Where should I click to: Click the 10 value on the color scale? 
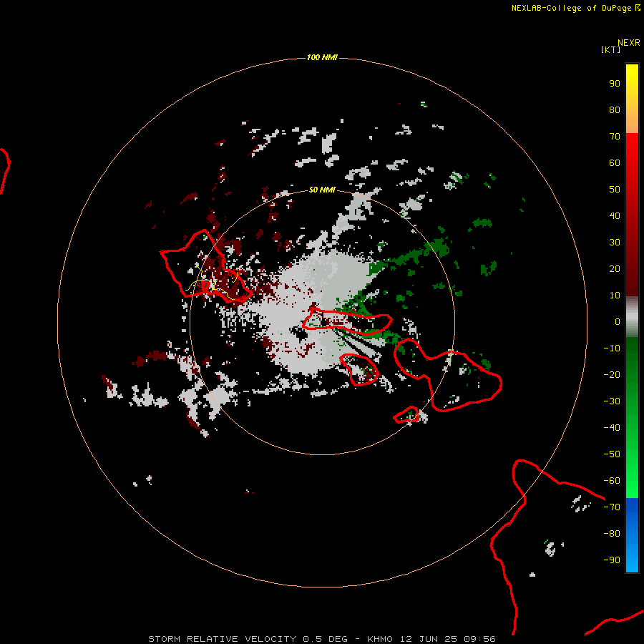coord(615,296)
